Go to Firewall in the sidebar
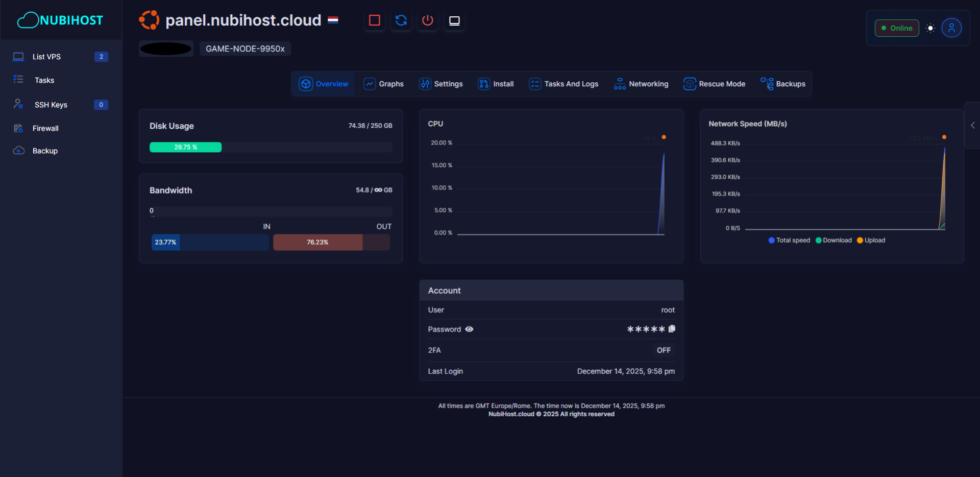Viewport: 980px width, 477px height. click(45, 128)
